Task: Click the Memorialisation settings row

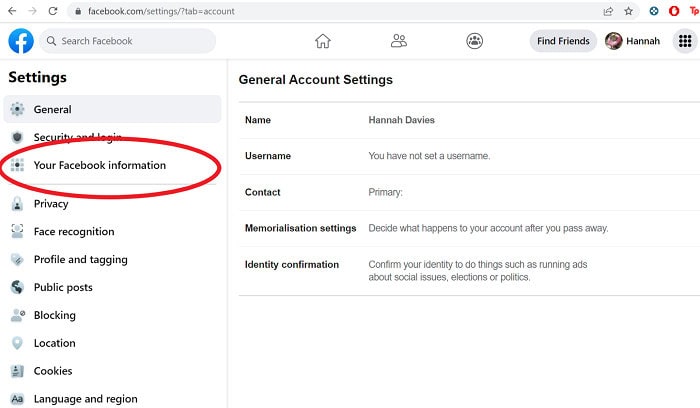Action: point(469,228)
